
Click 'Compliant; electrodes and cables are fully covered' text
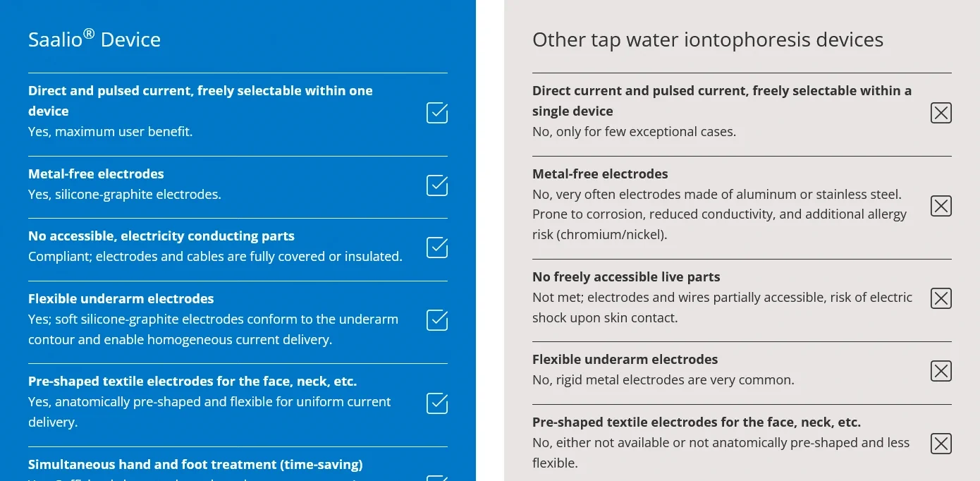[x=215, y=256]
